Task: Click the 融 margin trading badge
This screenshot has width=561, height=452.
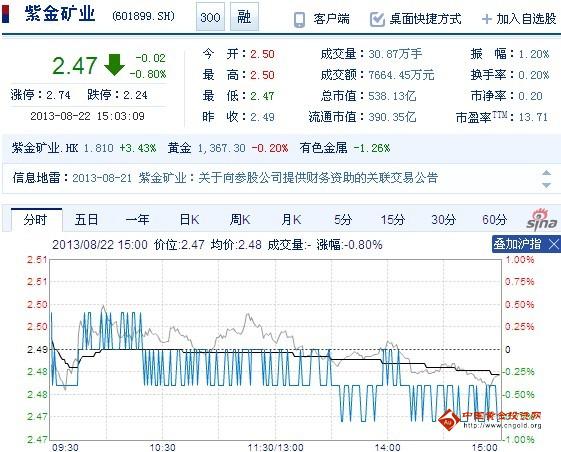Action: click(244, 16)
